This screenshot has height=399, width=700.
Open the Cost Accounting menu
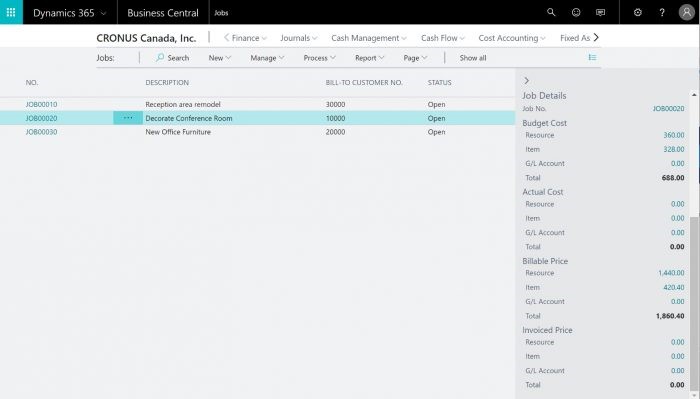512,38
